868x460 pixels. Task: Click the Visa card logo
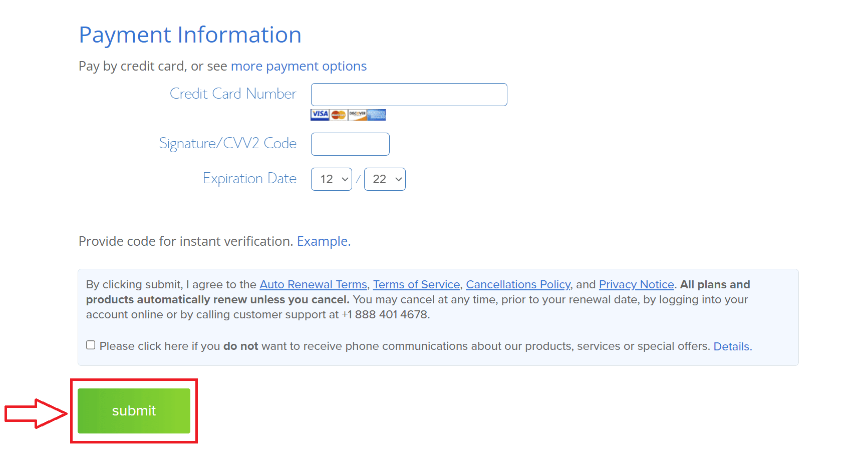click(320, 115)
